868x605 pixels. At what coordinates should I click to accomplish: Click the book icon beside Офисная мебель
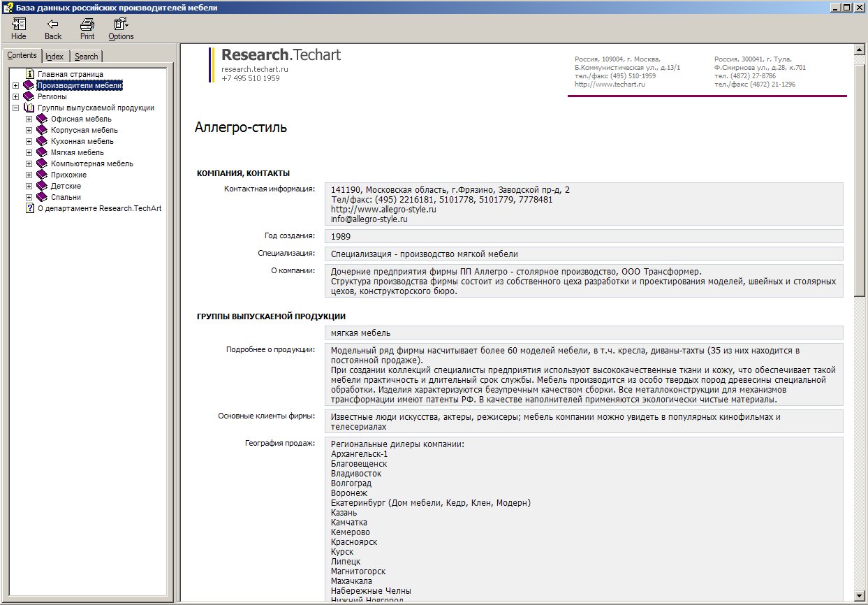42,119
